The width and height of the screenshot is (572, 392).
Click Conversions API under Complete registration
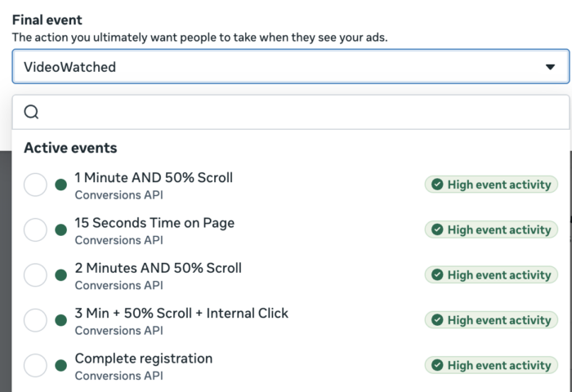pyautogui.click(x=119, y=376)
